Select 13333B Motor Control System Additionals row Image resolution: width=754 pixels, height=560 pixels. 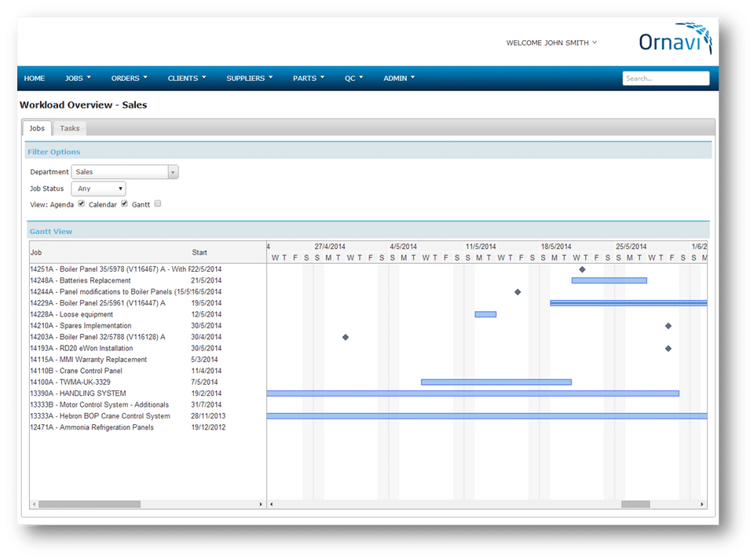[x=148, y=404]
